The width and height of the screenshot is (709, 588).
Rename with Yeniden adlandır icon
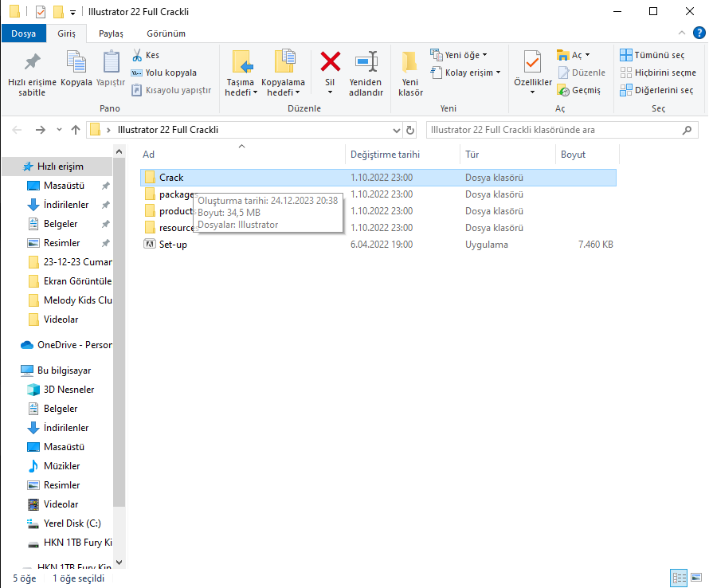point(366,62)
